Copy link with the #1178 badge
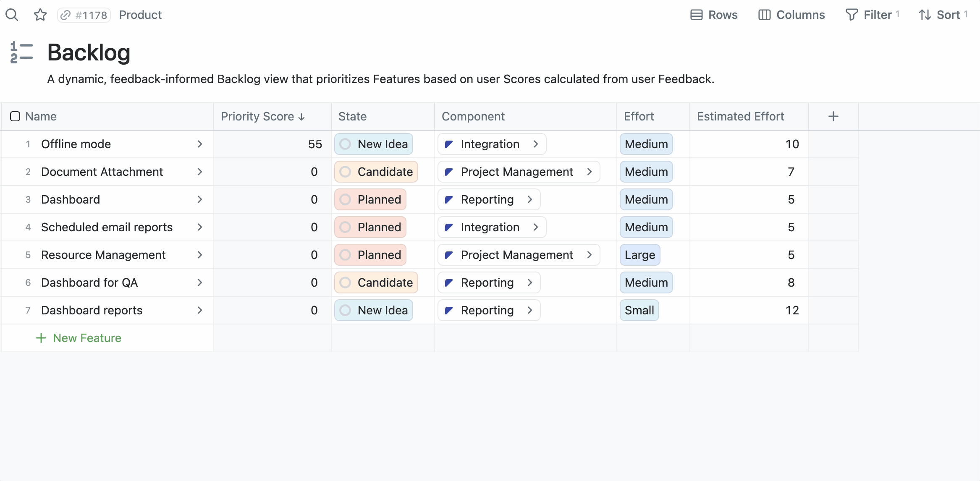The height and width of the screenshot is (481, 980). 84,15
